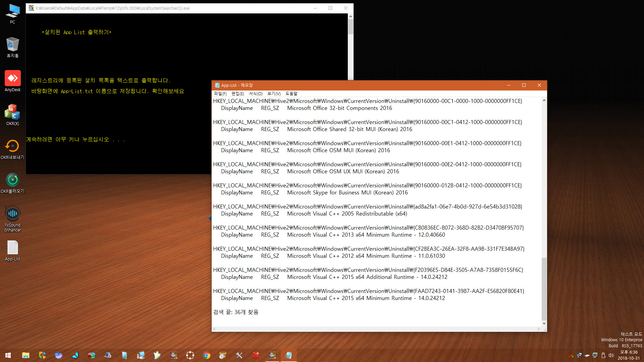Click the monitor with pencil tray icon
This screenshot has height=362, width=644.
[x=595, y=355]
